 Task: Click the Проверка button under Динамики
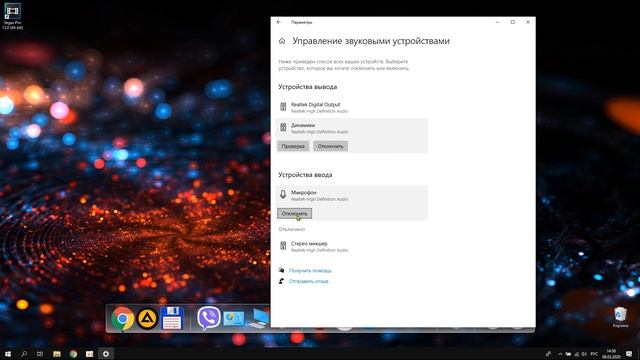click(x=293, y=146)
